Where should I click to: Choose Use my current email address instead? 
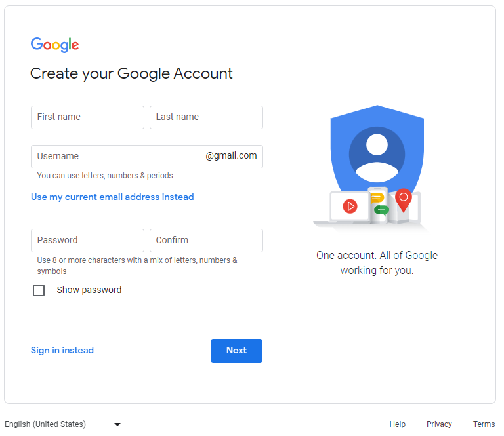[112, 197]
